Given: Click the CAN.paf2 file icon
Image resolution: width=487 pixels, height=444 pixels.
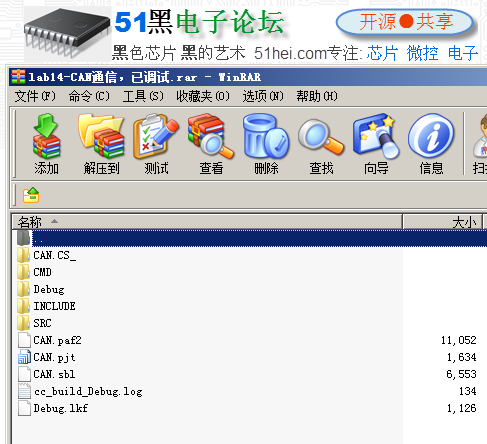Looking at the screenshot, I should tap(24, 340).
